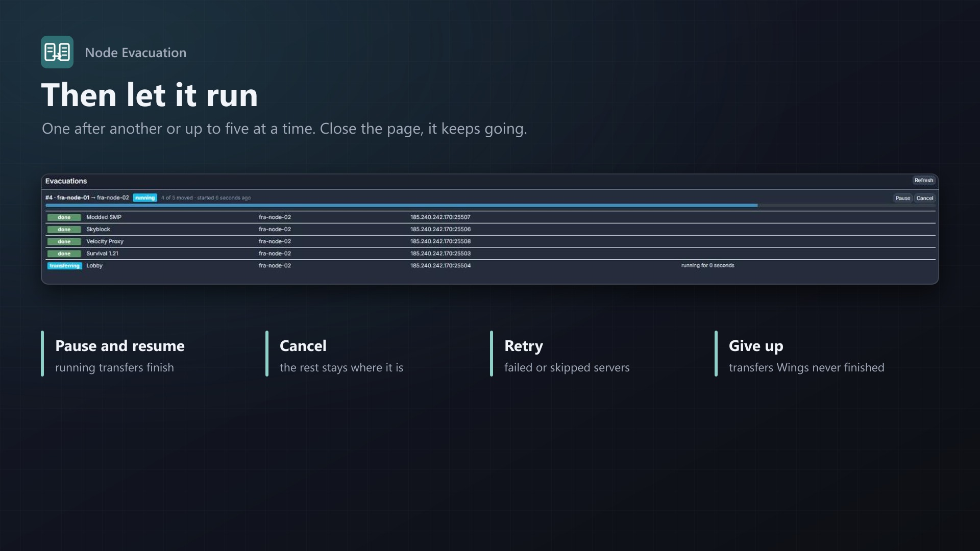Click the Evacuations panel heading

(66, 181)
